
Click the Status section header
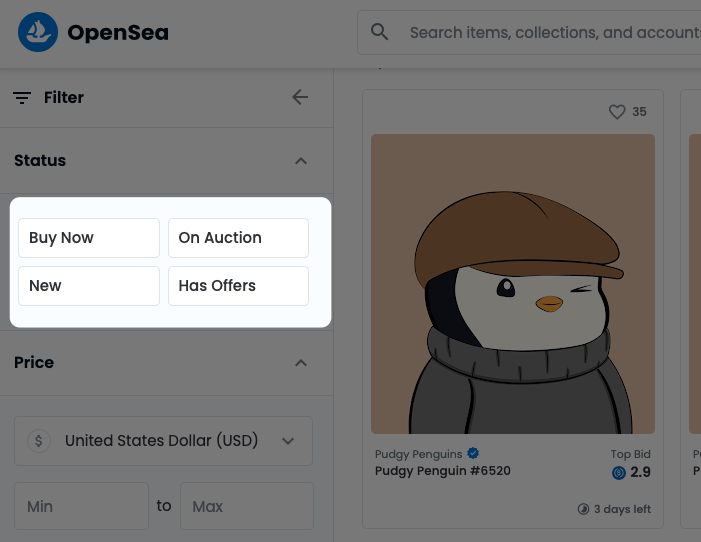click(x=166, y=161)
